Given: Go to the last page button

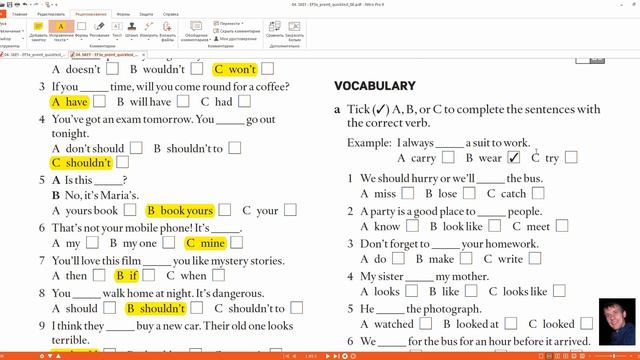Looking at the screenshot, I should [336, 356].
